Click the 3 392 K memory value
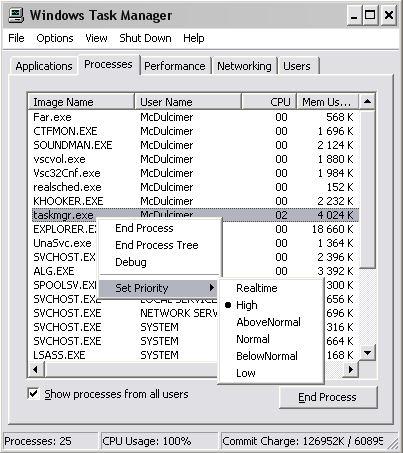The image size is (403, 453). click(335, 271)
